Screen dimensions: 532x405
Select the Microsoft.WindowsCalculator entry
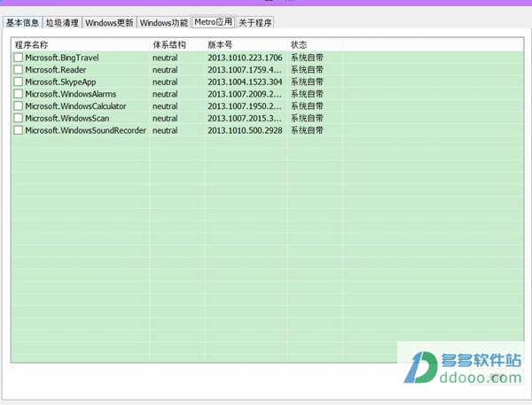[x=75, y=106]
